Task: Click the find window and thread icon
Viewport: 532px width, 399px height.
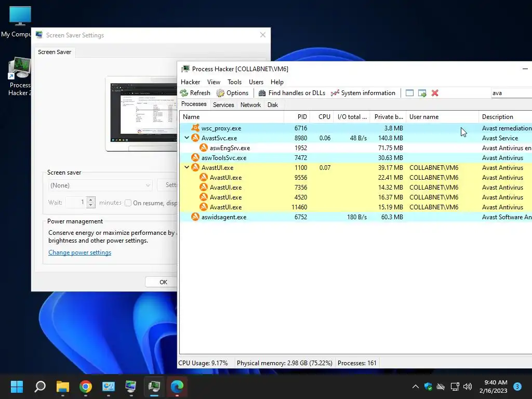Action: click(422, 93)
